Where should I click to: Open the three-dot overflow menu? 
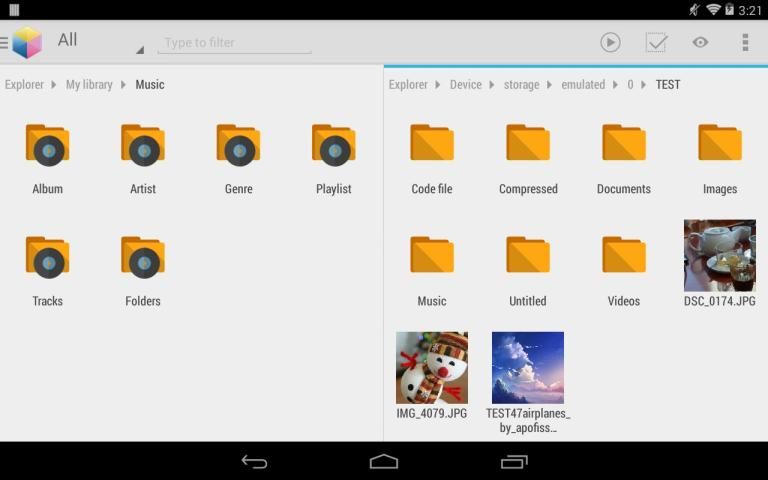[x=745, y=42]
